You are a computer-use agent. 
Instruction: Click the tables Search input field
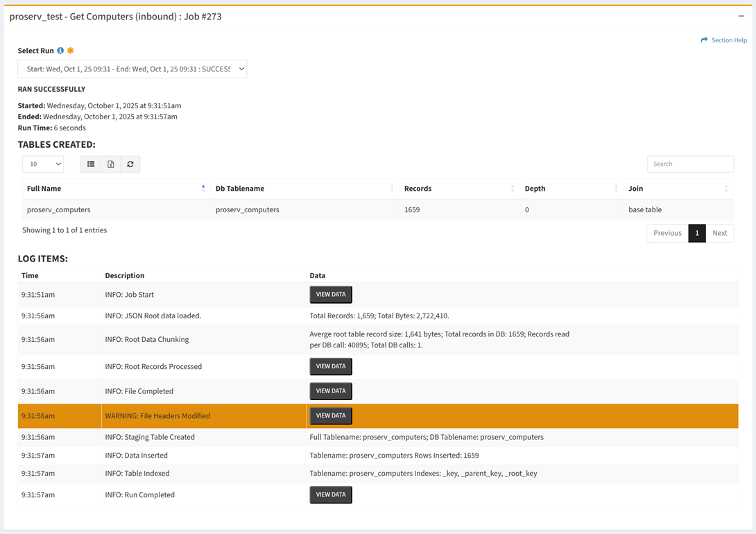[690, 164]
